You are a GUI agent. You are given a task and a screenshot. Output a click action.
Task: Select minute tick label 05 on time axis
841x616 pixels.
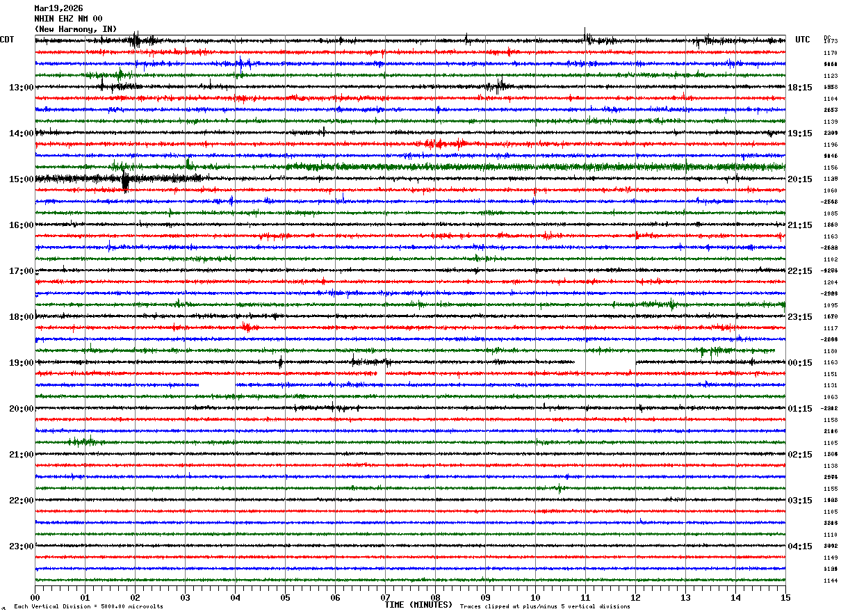pos(285,597)
